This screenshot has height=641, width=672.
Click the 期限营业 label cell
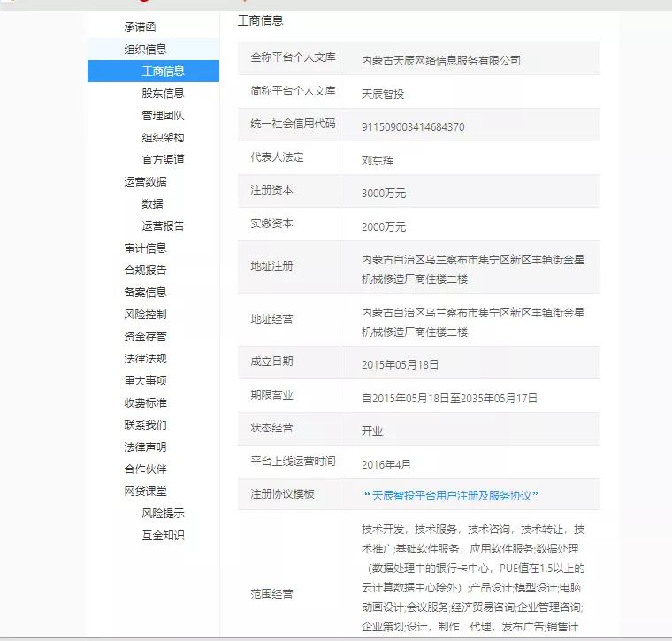tap(289, 395)
